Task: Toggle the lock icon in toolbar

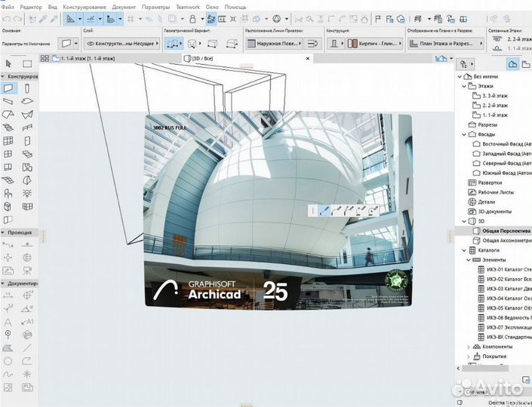Action: coord(192,20)
